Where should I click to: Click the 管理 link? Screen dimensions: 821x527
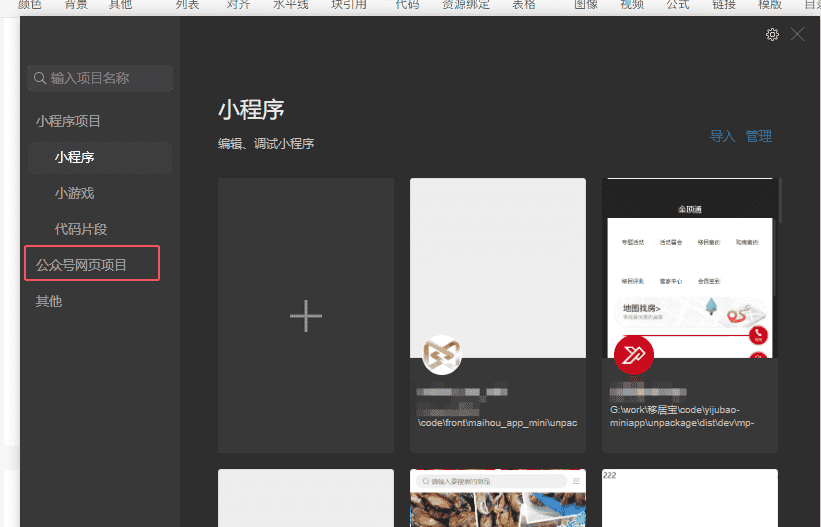click(x=759, y=136)
